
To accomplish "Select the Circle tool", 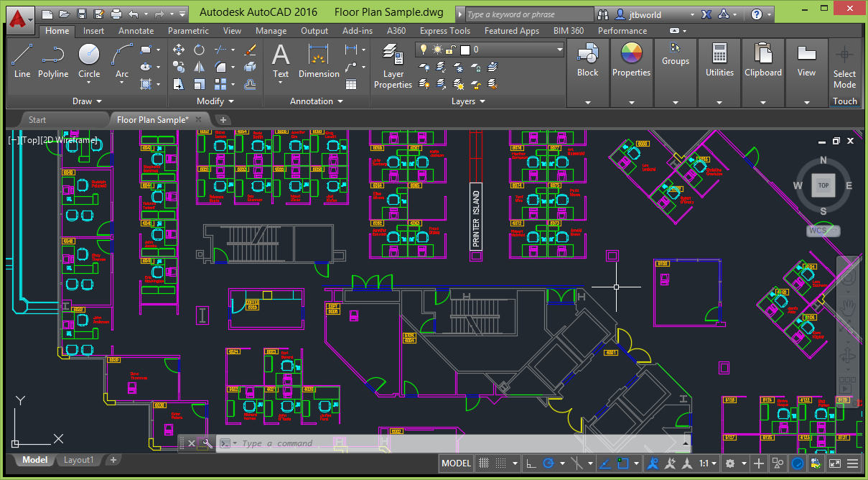I will [x=88, y=61].
